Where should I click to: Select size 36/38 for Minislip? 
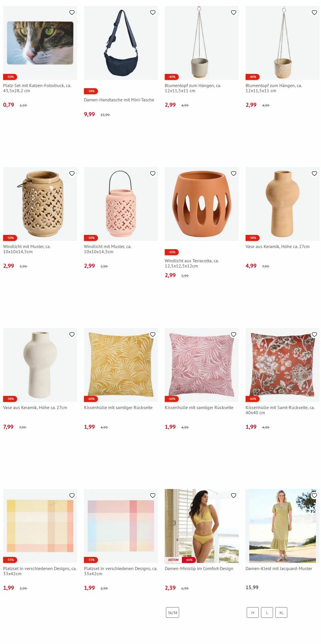[172, 612]
